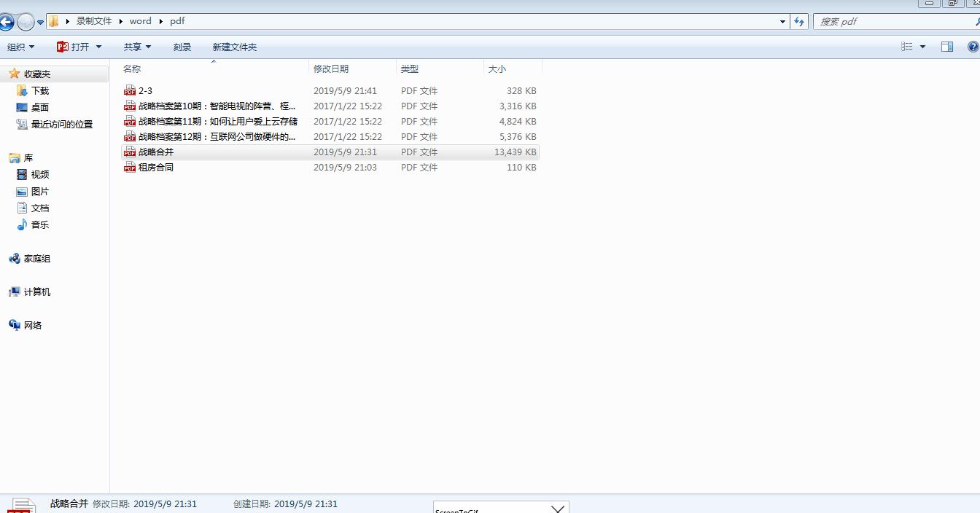Open 收藏夹 in the navigation pane
Image resolution: width=980 pixels, height=513 pixels.
[37, 74]
